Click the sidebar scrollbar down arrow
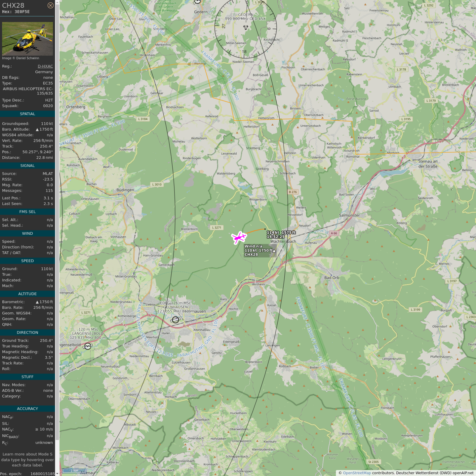The image size is (476, 476). point(57,473)
